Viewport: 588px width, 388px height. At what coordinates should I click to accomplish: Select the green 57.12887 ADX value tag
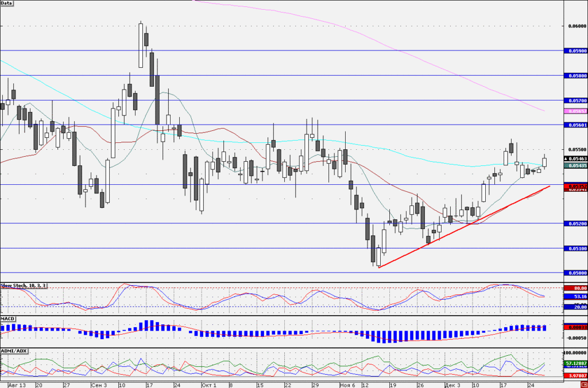point(575,364)
